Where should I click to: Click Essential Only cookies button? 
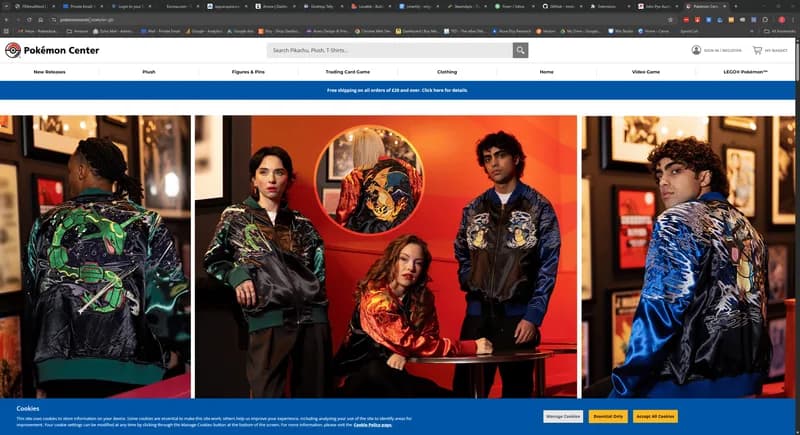click(608, 416)
